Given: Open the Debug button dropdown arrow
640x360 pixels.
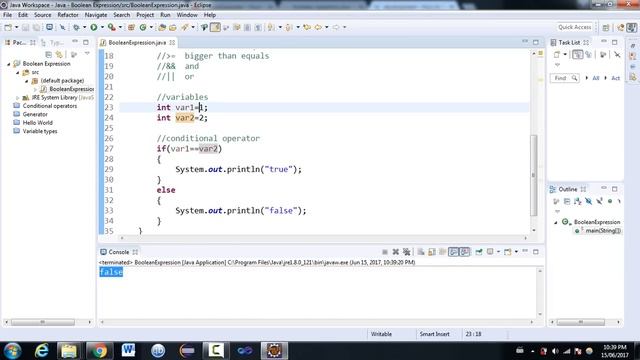Looking at the screenshot, I should point(84,27).
